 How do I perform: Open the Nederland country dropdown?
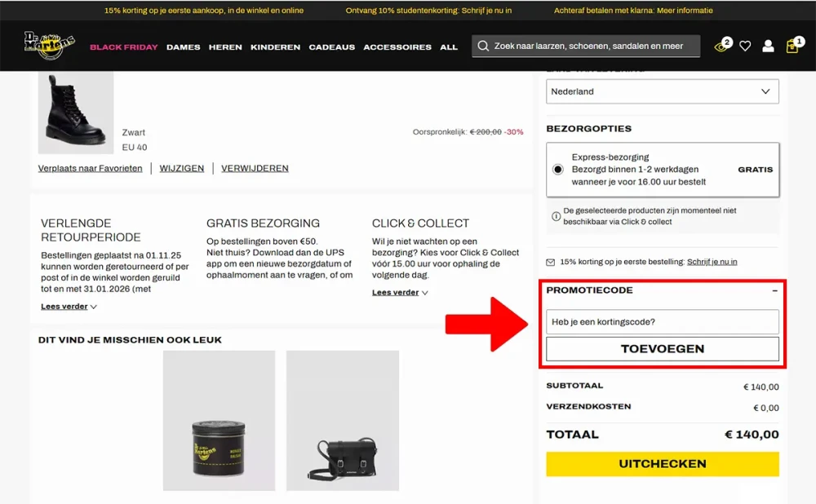pos(663,91)
